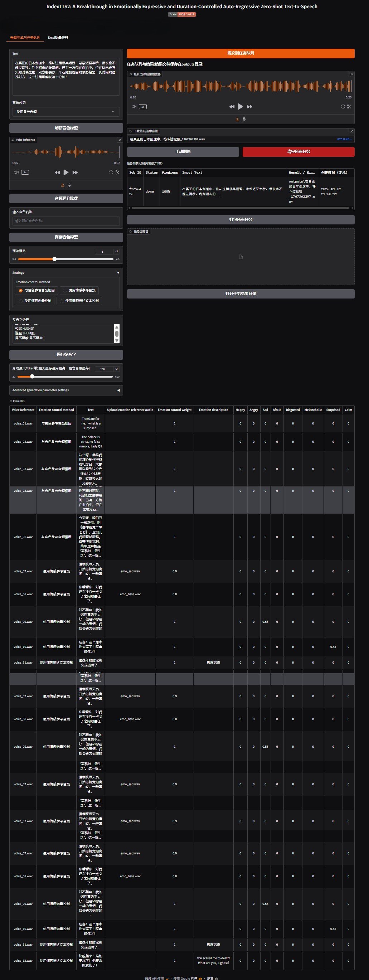Image resolution: width=369 pixels, height=980 pixels.
Task: Select the 使用情感参考音频 radio option
Action: 79,291
